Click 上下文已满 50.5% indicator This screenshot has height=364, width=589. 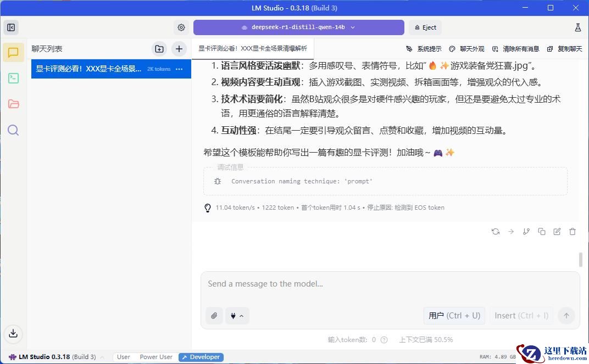pos(426,340)
